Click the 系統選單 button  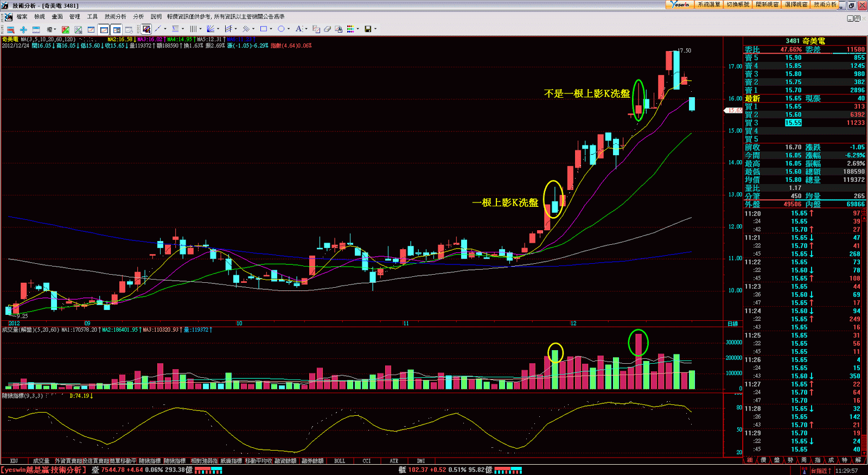pos(709,4)
